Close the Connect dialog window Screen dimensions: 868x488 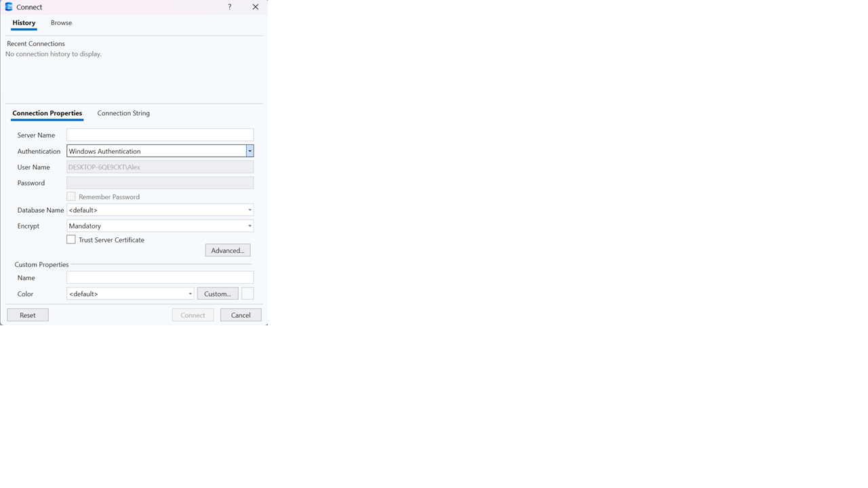tap(255, 7)
